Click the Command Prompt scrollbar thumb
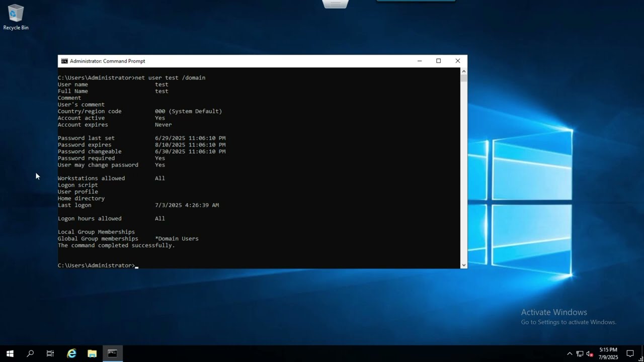Viewport: 644px width, 362px height. coord(463,78)
